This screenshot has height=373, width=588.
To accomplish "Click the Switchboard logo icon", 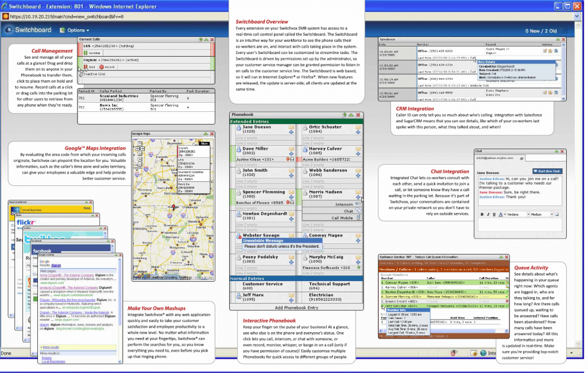I will point(9,30).
